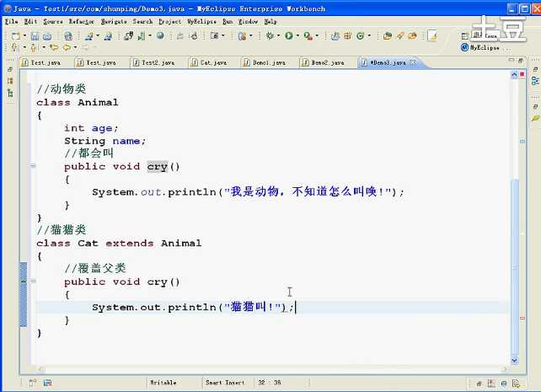Switch to the MyEclipse perspective
The height and width of the screenshot is (392, 541).
(480, 47)
